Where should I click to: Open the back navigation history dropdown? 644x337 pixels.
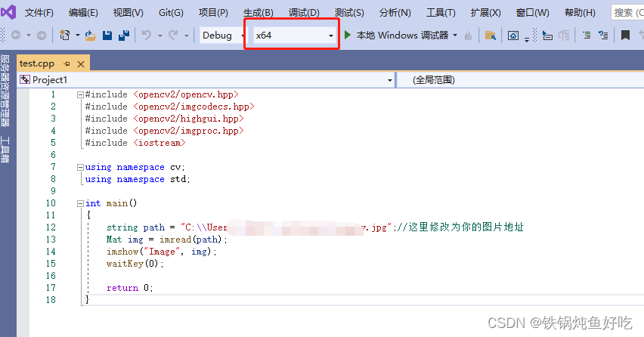point(28,36)
